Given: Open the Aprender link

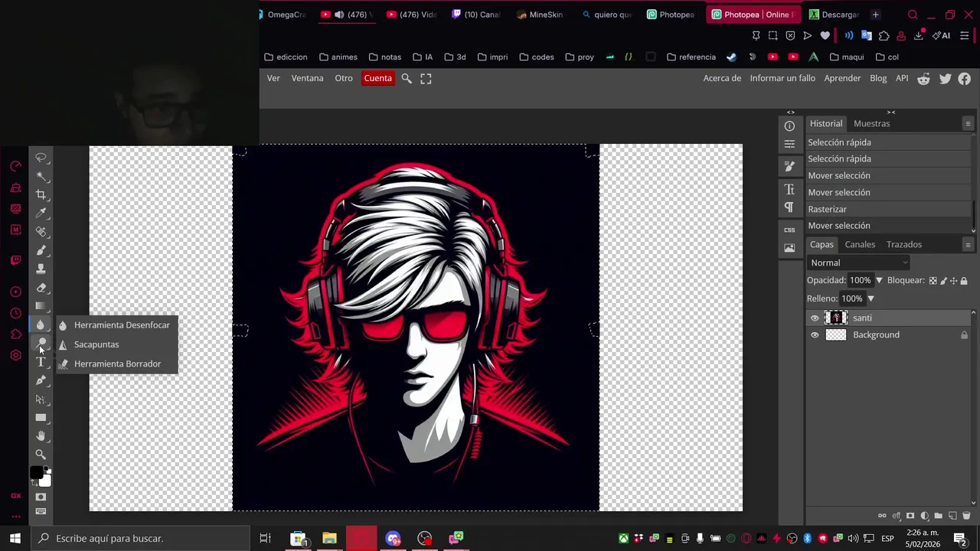Looking at the screenshot, I should point(842,78).
